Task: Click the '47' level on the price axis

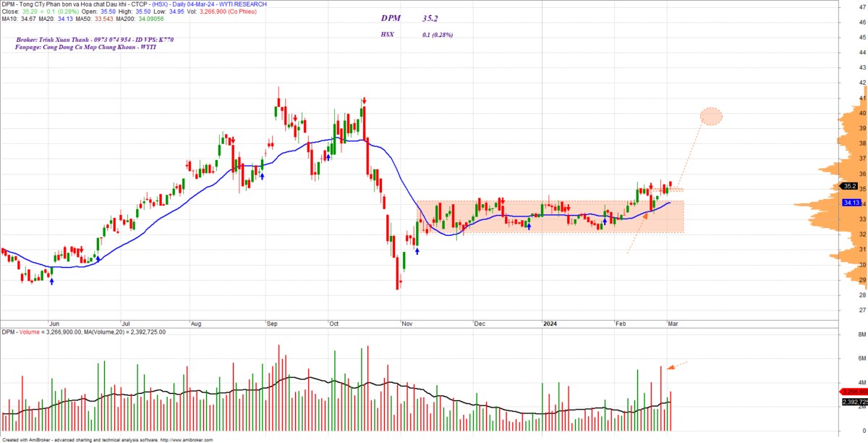Action: (862, 7)
